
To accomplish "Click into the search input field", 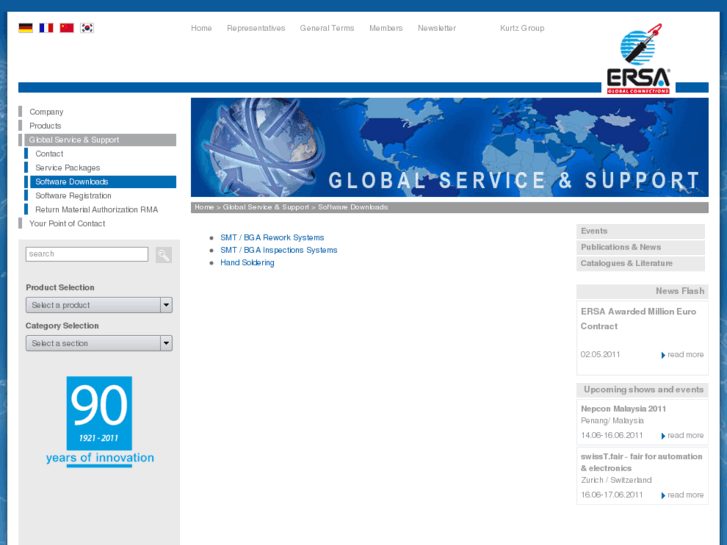I will (x=87, y=254).
